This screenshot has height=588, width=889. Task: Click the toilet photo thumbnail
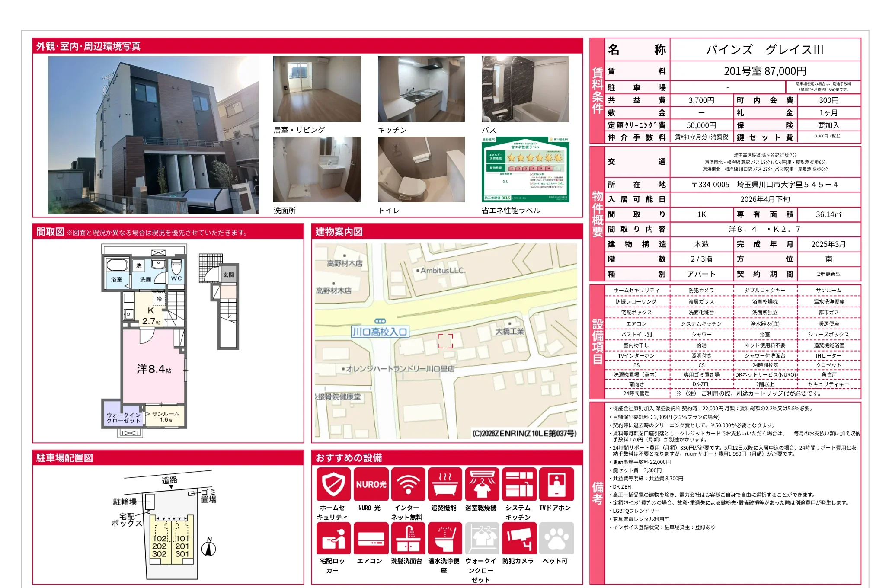[421, 169]
